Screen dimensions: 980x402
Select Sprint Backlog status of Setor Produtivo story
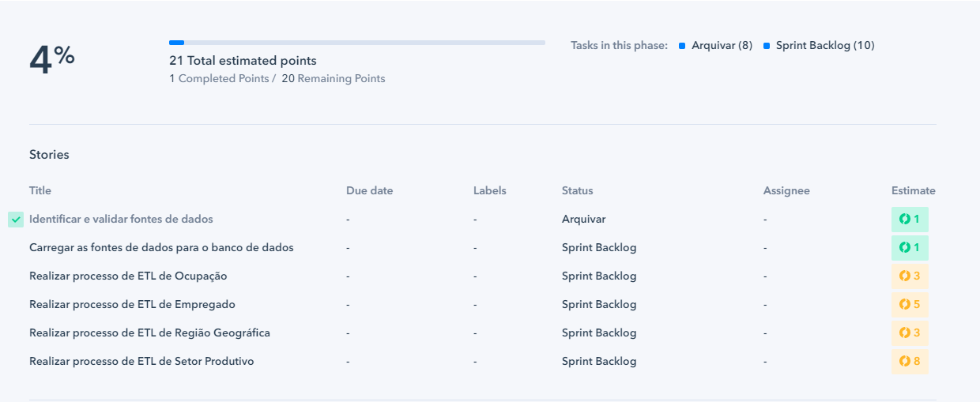tap(599, 361)
